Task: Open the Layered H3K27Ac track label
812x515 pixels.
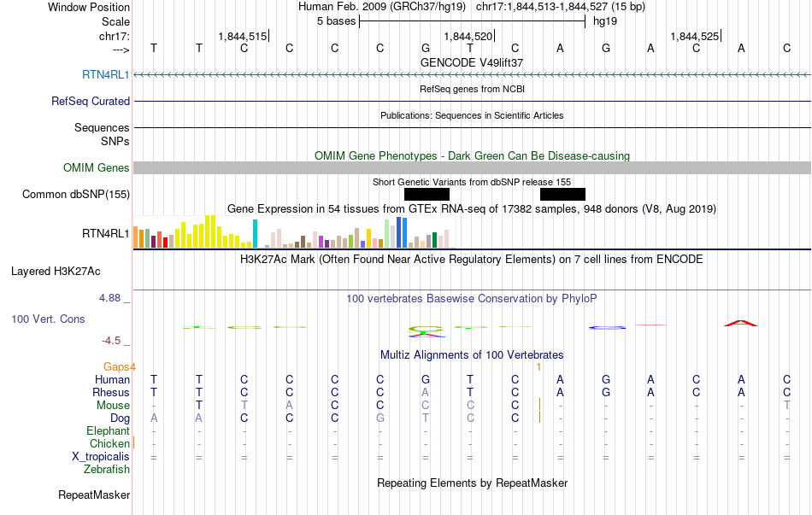Action: pos(56,272)
